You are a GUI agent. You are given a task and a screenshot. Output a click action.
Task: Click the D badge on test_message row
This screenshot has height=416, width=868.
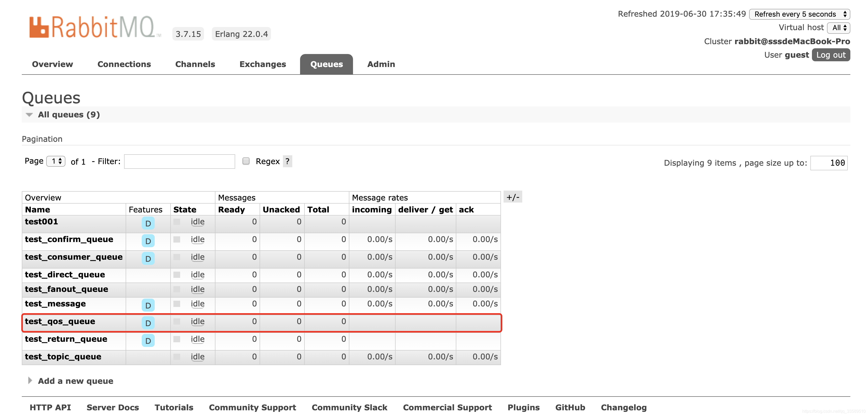coord(148,305)
